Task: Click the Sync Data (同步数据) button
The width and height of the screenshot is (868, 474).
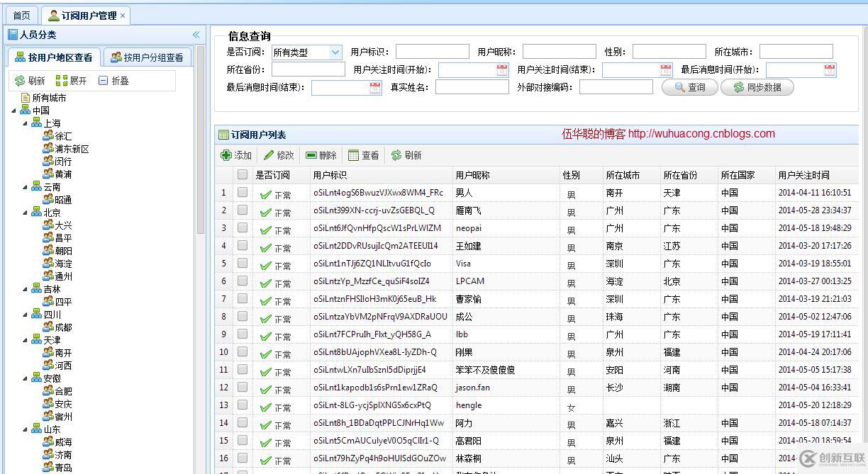Action: (x=757, y=87)
